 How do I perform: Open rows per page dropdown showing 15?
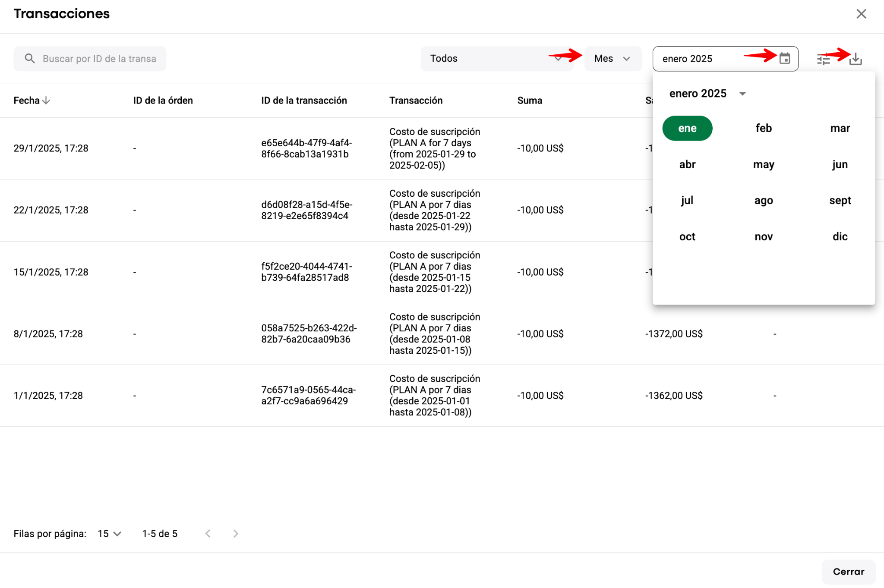pyautogui.click(x=109, y=534)
